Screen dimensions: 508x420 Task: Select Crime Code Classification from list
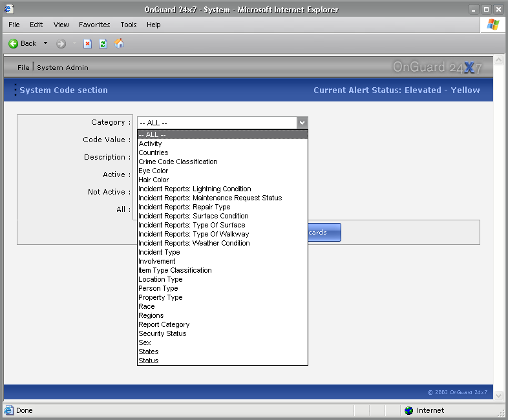(178, 162)
